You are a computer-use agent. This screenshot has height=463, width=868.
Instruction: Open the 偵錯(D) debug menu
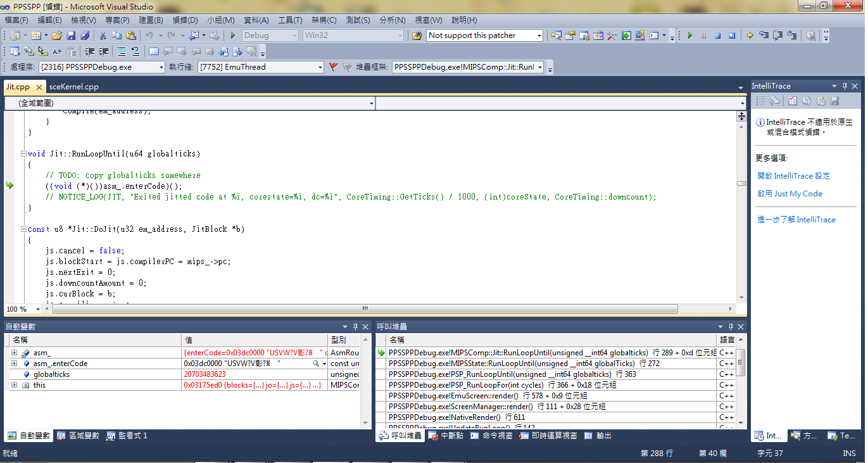(x=185, y=20)
